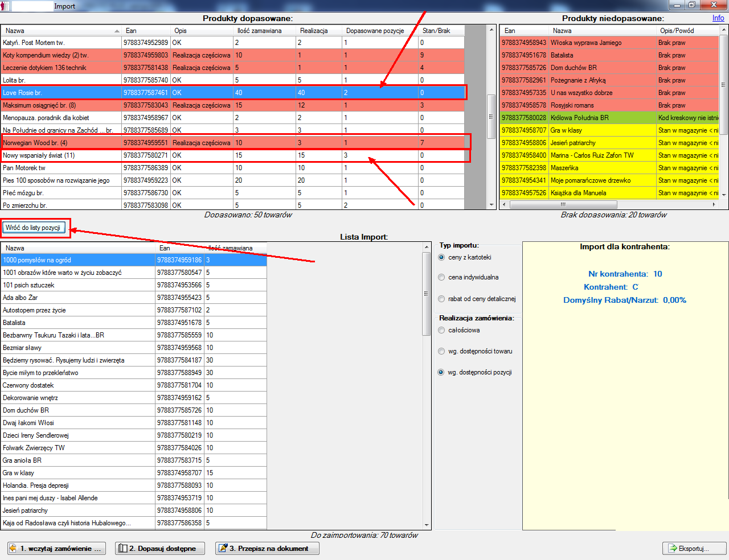The height and width of the screenshot is (560, 729).
Task: Click 'Maksimum osiągnięć br. (8)' row
Action: click(x=232, y=105)
